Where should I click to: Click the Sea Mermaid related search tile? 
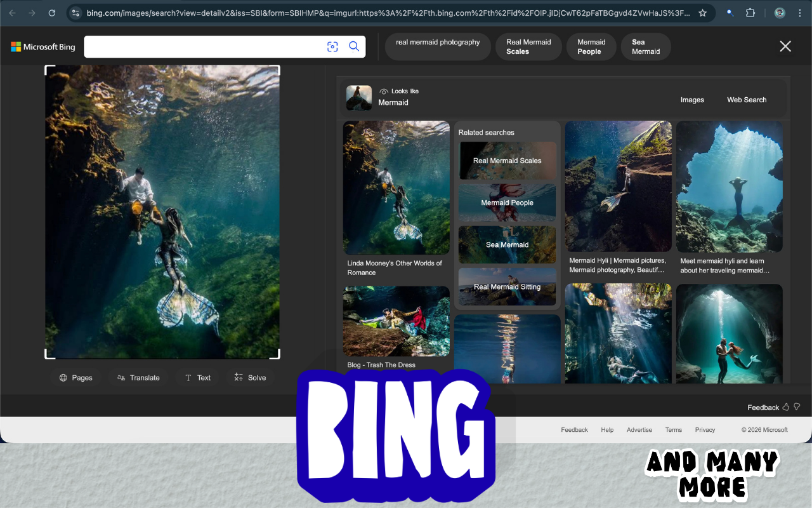[x=507, y=244]
